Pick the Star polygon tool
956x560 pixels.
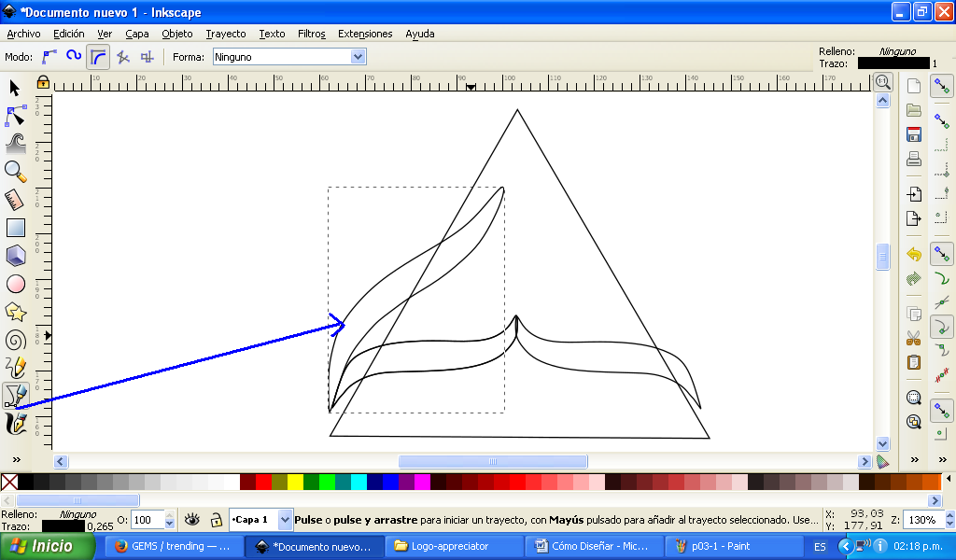click(15, 312)
